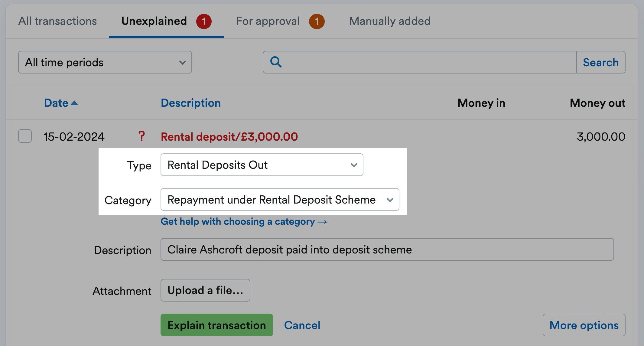
Task: Open Get help with choosing a category
Action: click(x=244, y=222)
